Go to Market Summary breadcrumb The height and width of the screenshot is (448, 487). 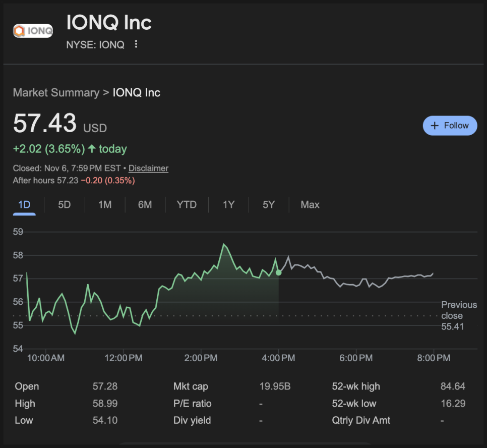point(56,93)
